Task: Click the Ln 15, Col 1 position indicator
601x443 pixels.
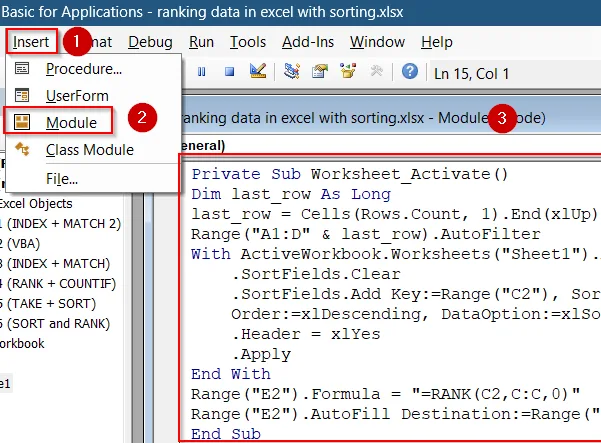Action: (x=471, y=74)
